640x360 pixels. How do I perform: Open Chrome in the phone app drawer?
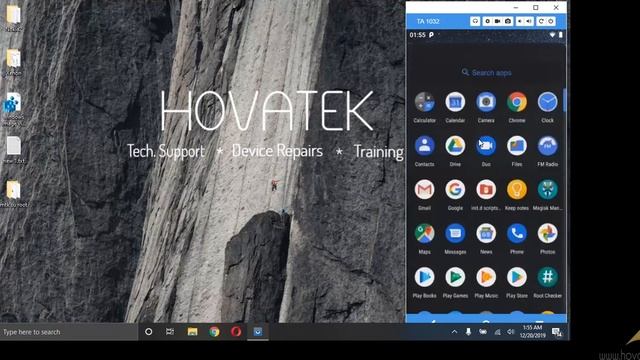tap(517, 102)
